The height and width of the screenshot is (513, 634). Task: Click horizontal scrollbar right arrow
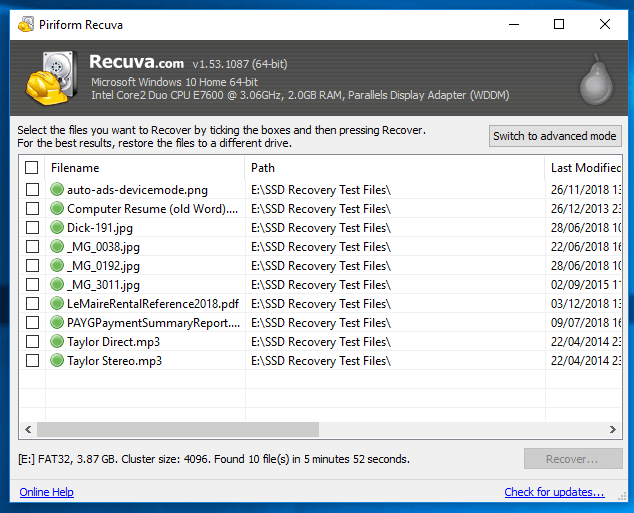(613, 429)
